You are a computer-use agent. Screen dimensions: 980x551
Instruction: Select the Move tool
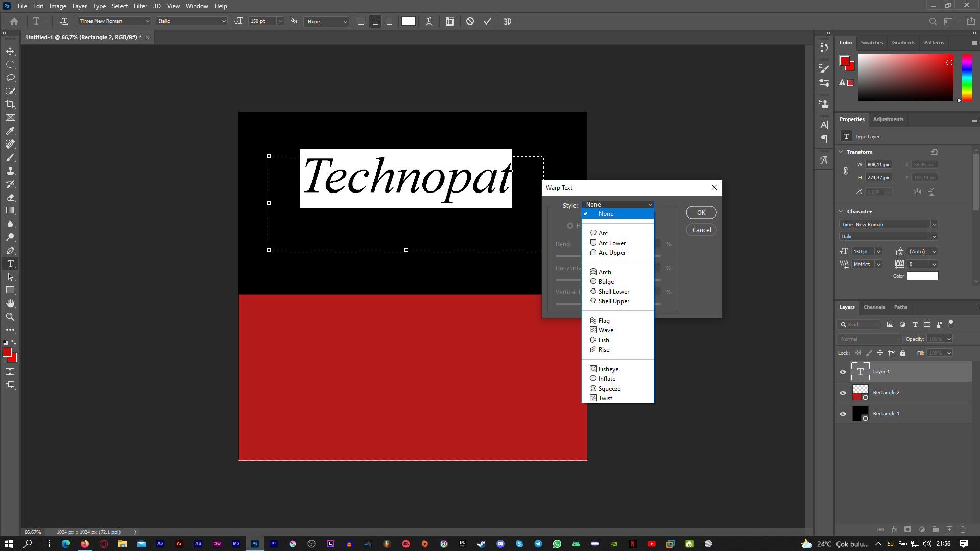click(x=10, y=52)
